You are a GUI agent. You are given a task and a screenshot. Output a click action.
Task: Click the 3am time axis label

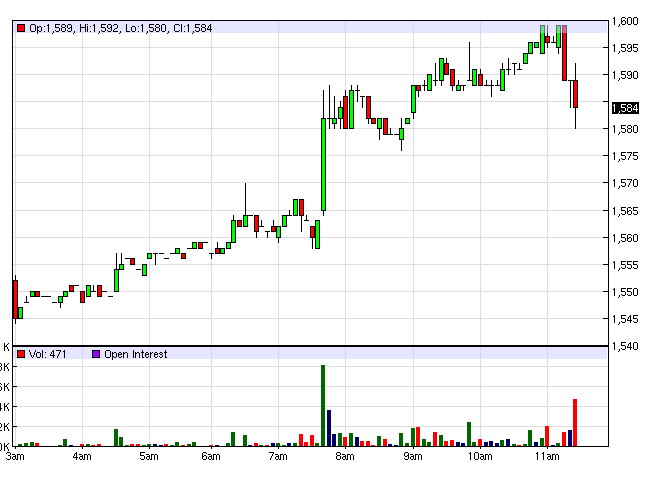(x=15, y=457)
